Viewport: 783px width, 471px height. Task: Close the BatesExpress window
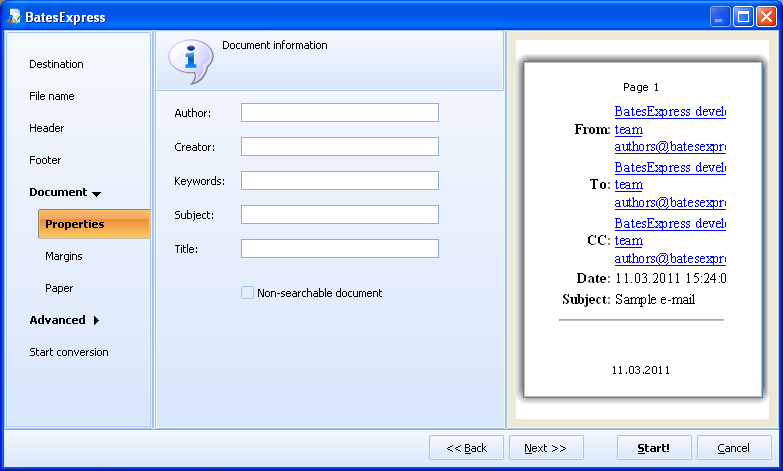[x=766, y=17]
